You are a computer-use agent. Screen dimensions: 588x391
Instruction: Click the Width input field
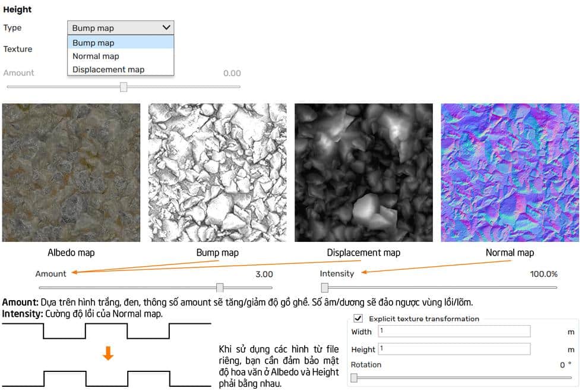[453, 332]
